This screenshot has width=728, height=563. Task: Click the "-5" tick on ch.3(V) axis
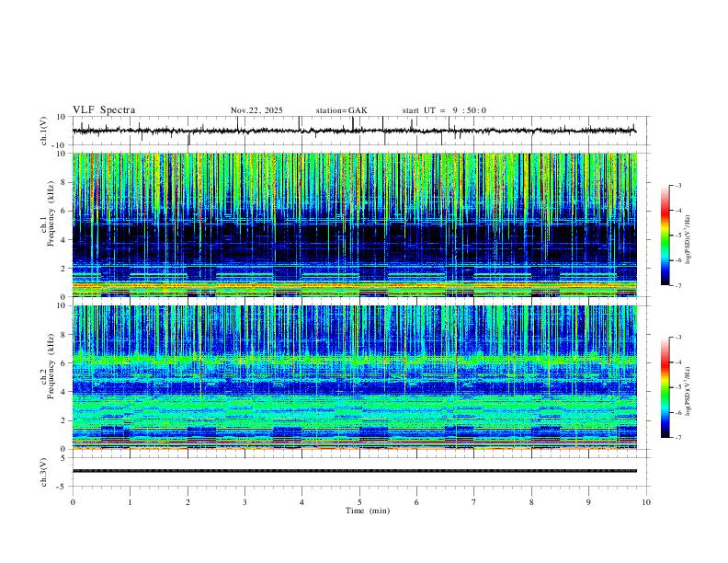click(x=63, y=487)
